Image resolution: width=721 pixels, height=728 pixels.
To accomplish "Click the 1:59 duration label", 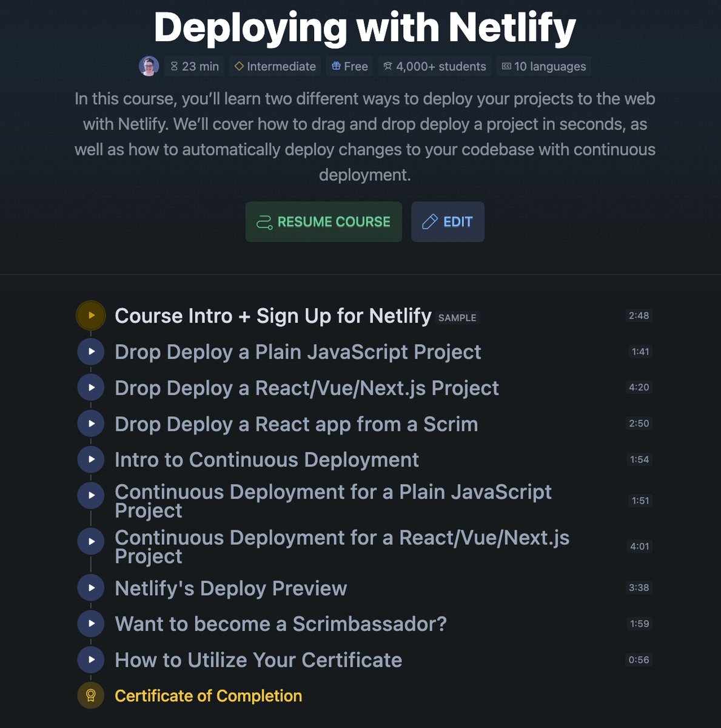I will (x=640, y=624).
